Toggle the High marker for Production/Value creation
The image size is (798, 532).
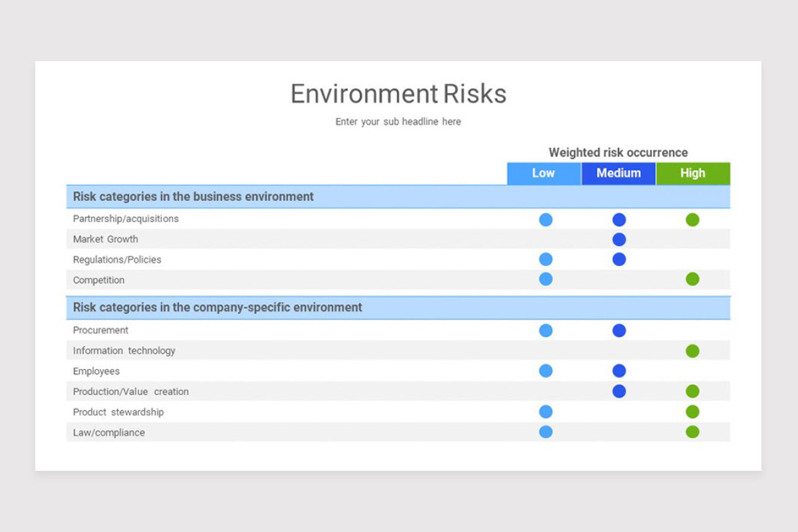tap(693, 391)
